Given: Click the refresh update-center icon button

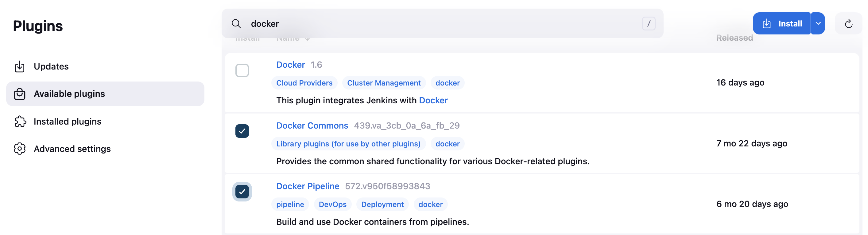Looking at the screenshot, I should click(x=848, y=24).
